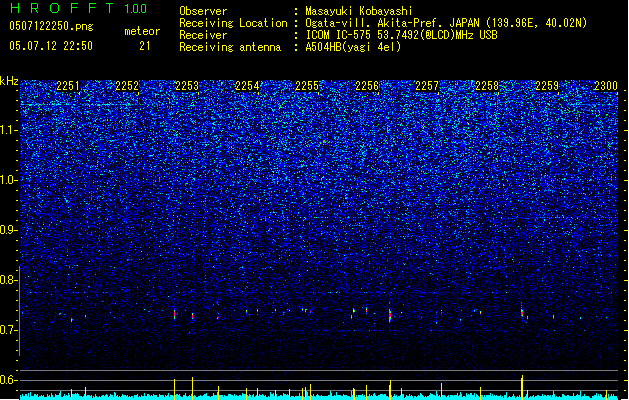Click the 2257 time marker
This screenshot has width=629, height=400.
pyautogui.click(x=427, y=86)
